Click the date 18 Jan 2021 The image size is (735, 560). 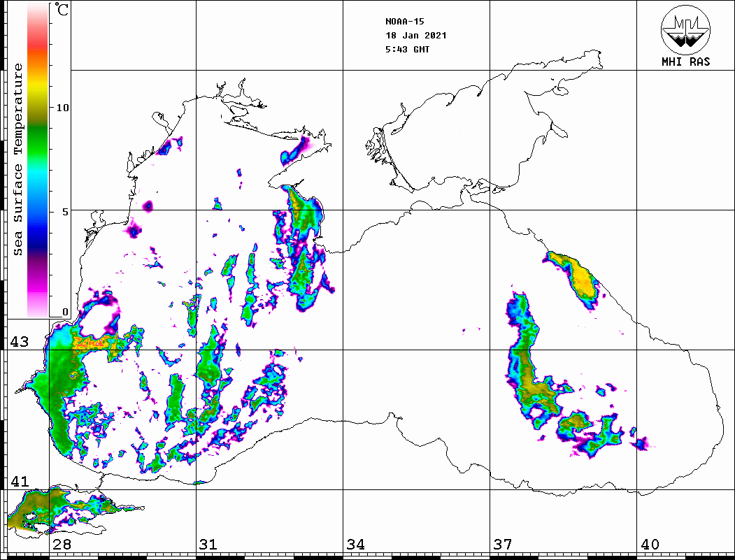416,36
